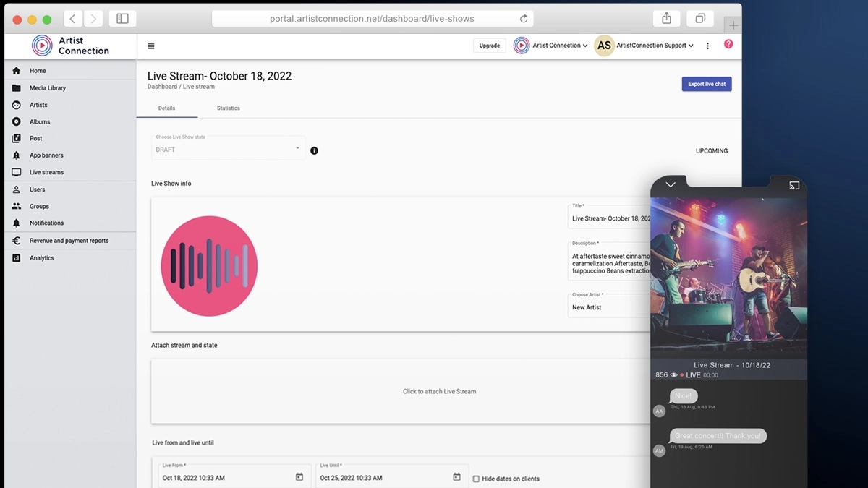Open the Groups people icon
Viewport: 868px width, 488px height.
click(x=16, y=206)
